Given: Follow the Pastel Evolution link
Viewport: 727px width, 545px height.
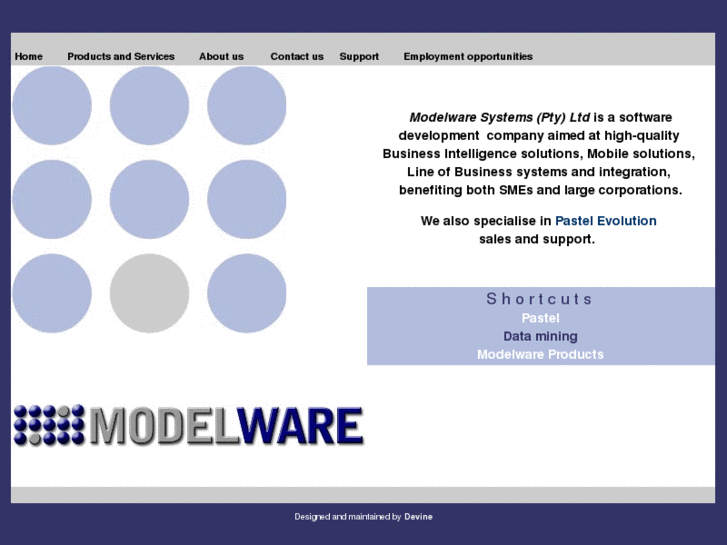Looking at the screenshot, I should (606, 221).
